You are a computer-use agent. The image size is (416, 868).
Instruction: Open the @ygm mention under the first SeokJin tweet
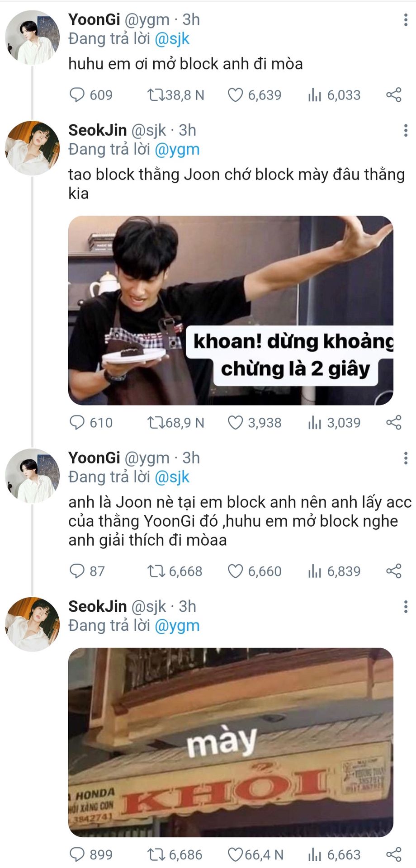pyautogui.click(x=177, y=150)
